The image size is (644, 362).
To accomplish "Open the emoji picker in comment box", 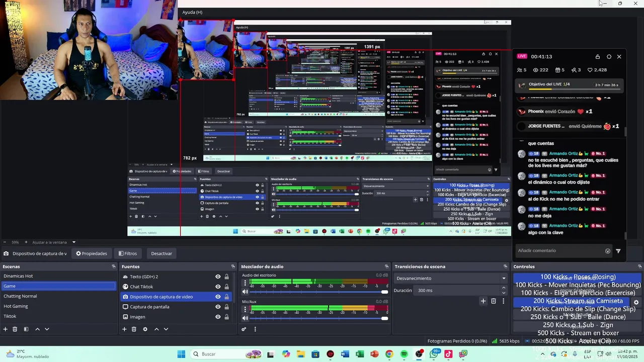I will [608, 251].
